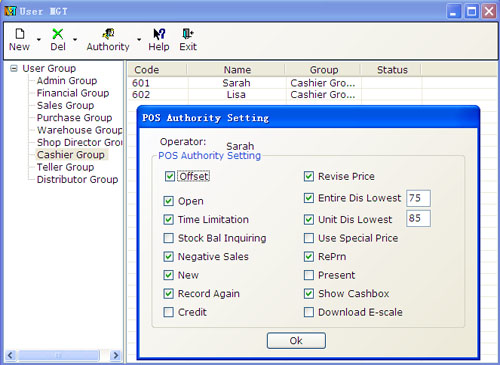This screenshot has height=365, width=500.
Task: Maximize the User MGT window
Action: pos(472,11)
